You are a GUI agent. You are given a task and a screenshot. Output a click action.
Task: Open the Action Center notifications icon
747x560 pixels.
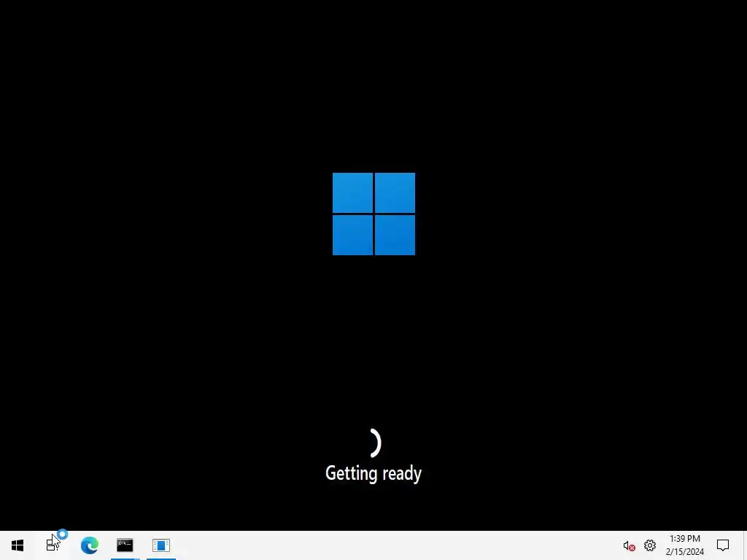(x=723, y=545)
